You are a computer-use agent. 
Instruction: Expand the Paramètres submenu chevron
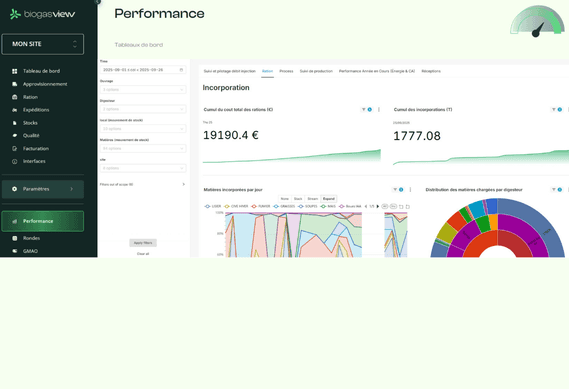71,189
